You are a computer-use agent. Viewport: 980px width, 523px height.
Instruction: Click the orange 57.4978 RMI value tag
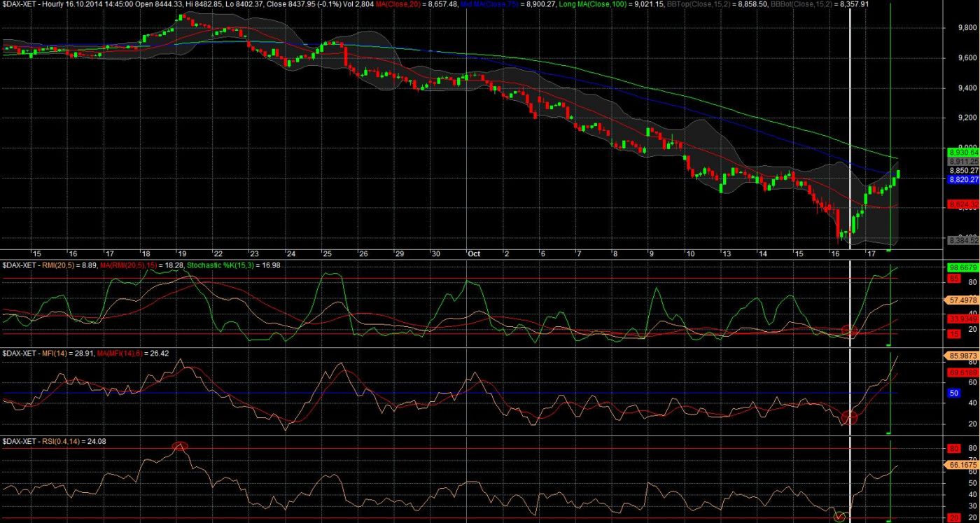click(x=962, y=300)
